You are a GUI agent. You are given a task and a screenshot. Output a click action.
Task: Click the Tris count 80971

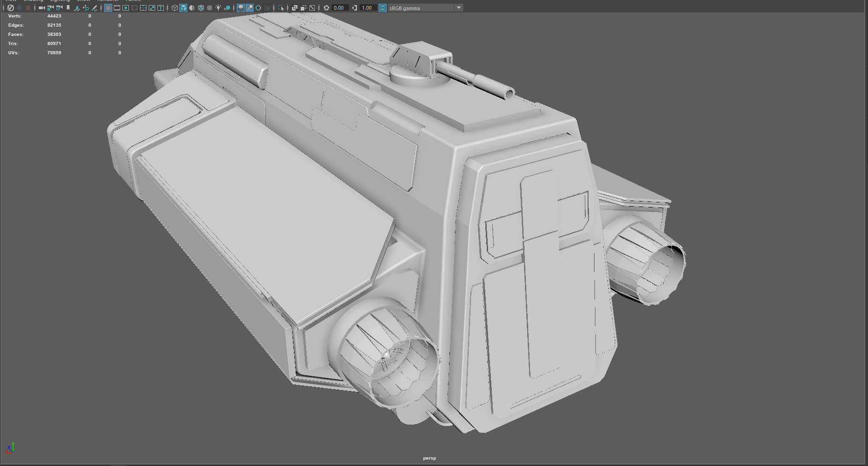(x=54, y=43)
